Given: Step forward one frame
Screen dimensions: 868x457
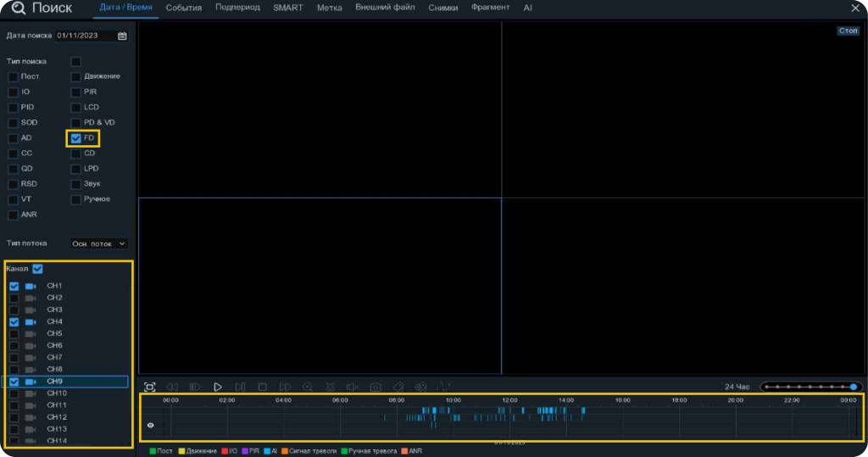Looking at the screenshot, I should [240, 387].
